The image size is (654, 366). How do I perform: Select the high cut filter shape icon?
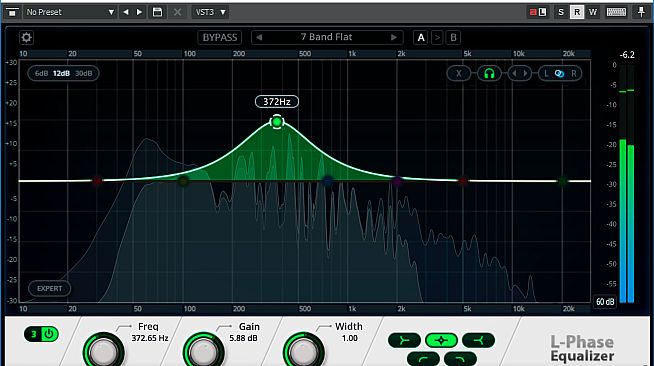tap(460, 358)
